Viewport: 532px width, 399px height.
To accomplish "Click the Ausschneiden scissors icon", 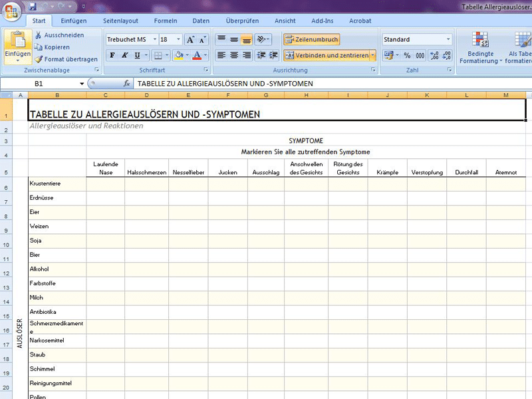I will click(x=39, y=35).
